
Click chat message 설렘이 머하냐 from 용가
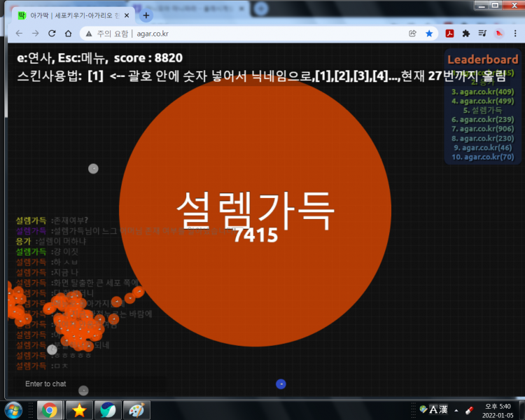(62, 241)
